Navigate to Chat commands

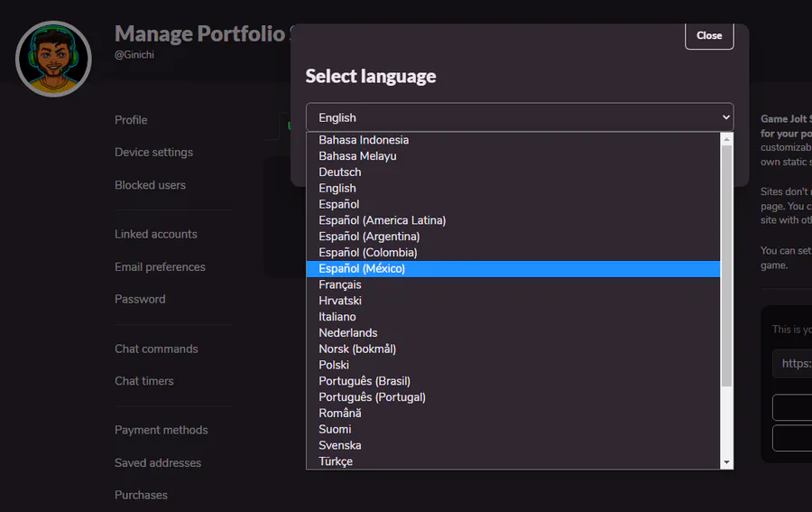[x=156, y=349]
